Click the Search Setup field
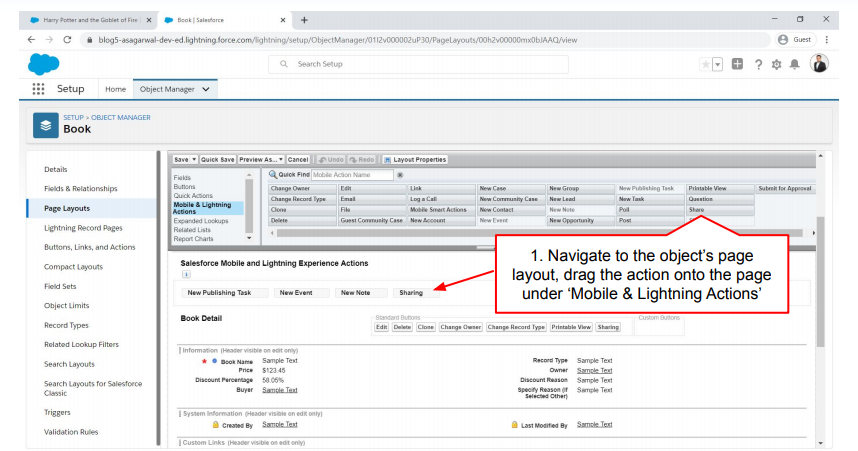This screenshot has height=451, width=858. click(x=419, y=64)
